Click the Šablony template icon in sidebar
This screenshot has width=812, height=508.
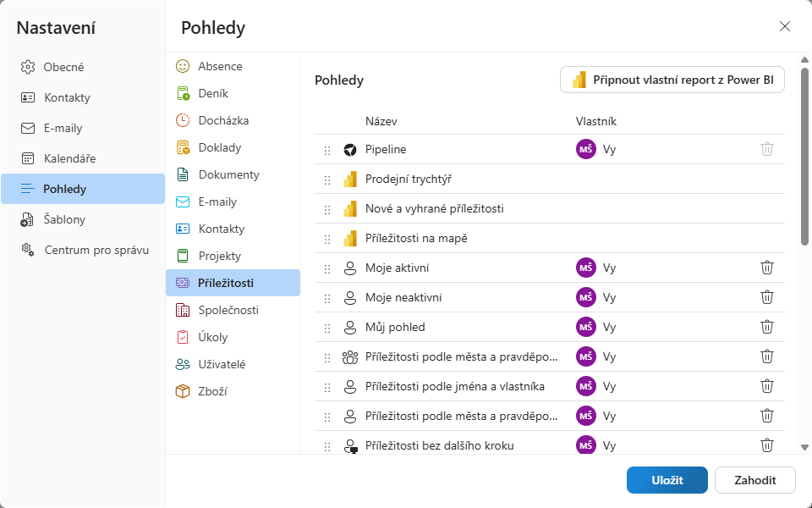(x=27, y=220)
